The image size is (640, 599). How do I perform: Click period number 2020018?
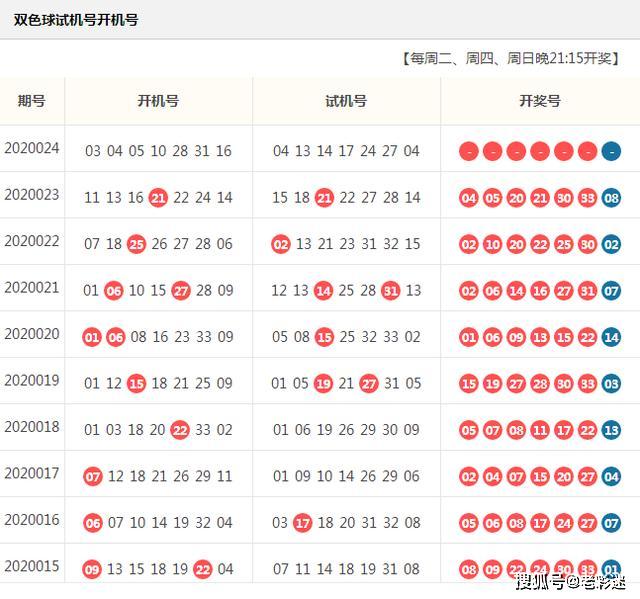coord(32,427)
